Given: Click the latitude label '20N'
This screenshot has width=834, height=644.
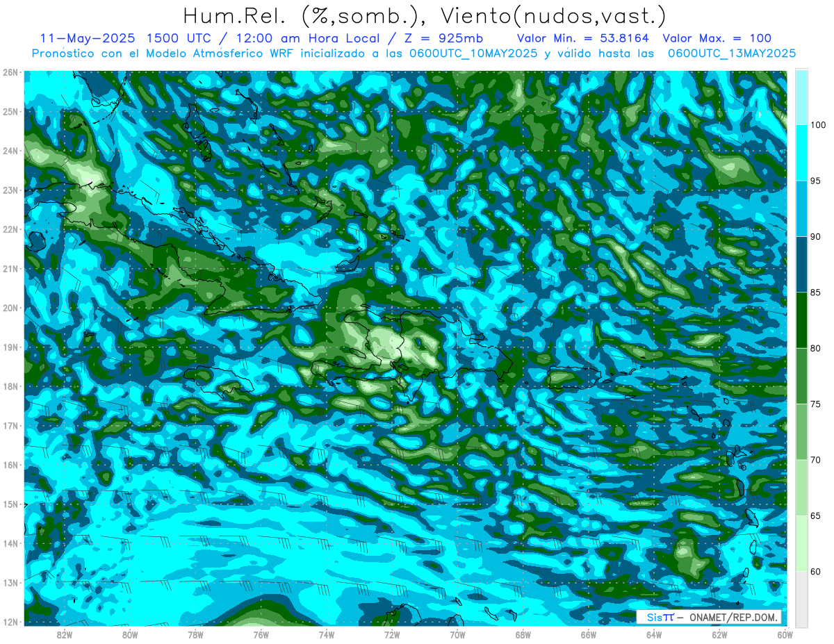Looking at the screenshot, I should click(10, 308).
